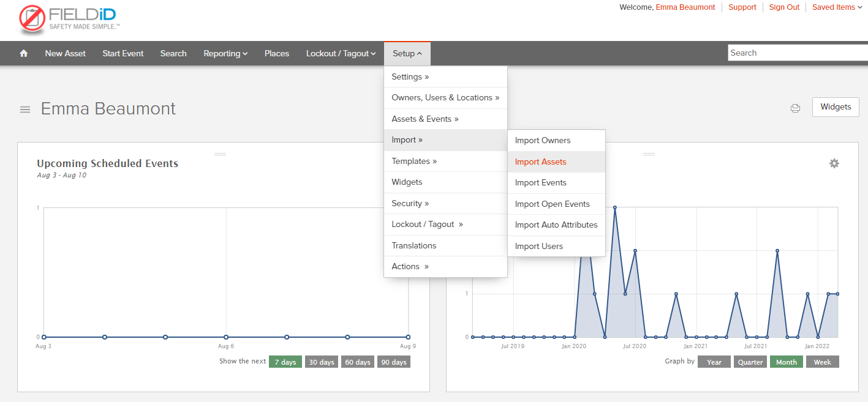The height and width of the screenshot is (402, 868).
Task: Open the Places navigation item
Action: pos(277,53)
